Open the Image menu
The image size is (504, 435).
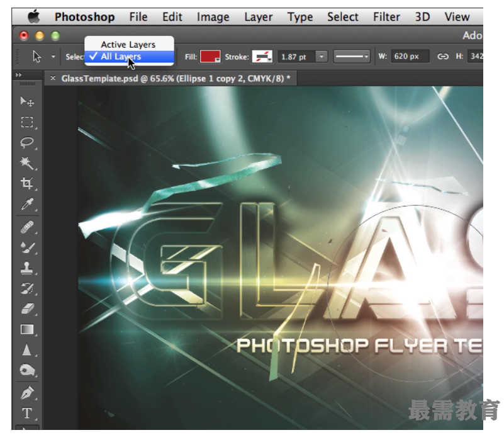(x=213, y=17)
